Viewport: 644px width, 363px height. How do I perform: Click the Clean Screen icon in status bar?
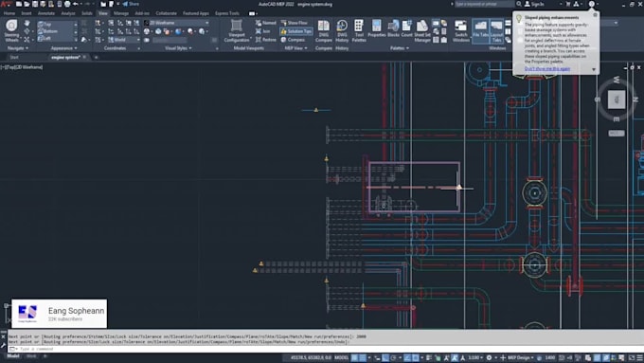[632, 357]
